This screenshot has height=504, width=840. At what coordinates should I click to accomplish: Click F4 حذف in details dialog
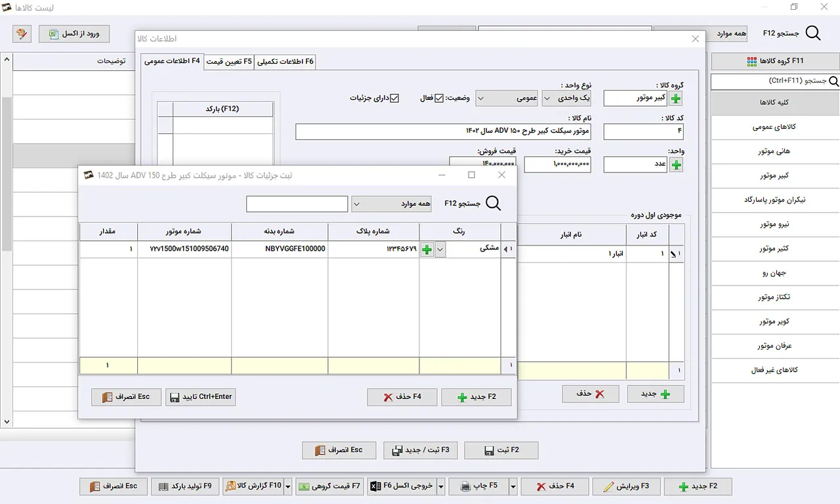coord(402,397)
